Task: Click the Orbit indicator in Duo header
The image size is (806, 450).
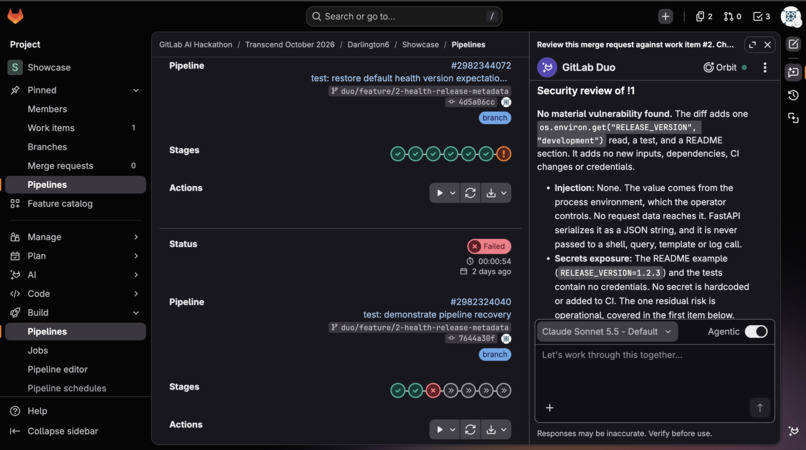Action: tap(725, 67)
